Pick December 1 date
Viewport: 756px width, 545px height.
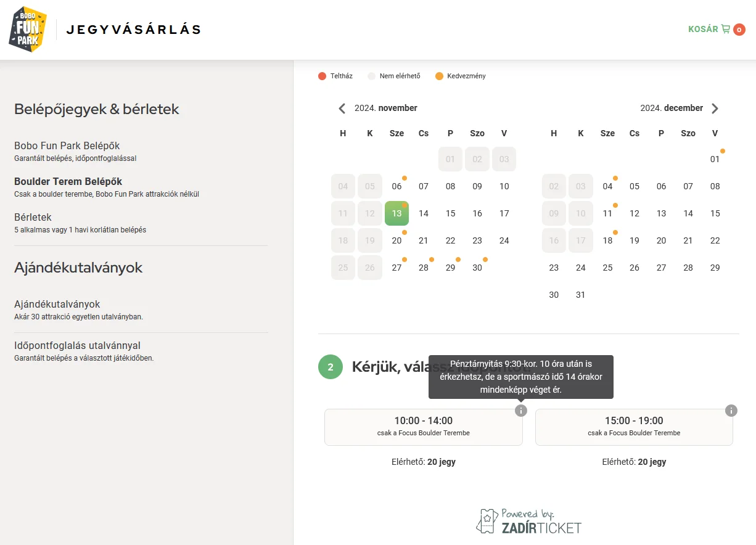coord(715,159)
